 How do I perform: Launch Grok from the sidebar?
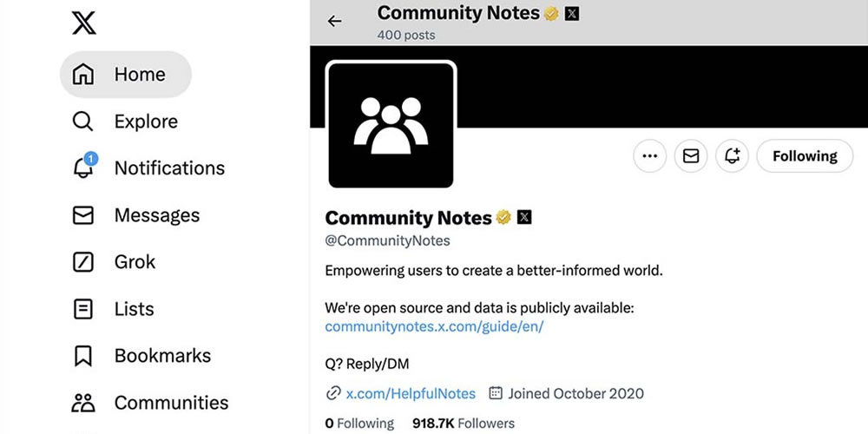coord(114,262)
